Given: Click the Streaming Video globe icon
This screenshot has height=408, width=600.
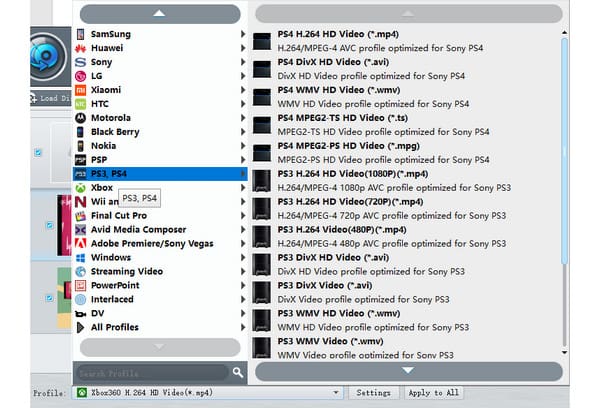Looking at the screenshot, I should point(80,271).
